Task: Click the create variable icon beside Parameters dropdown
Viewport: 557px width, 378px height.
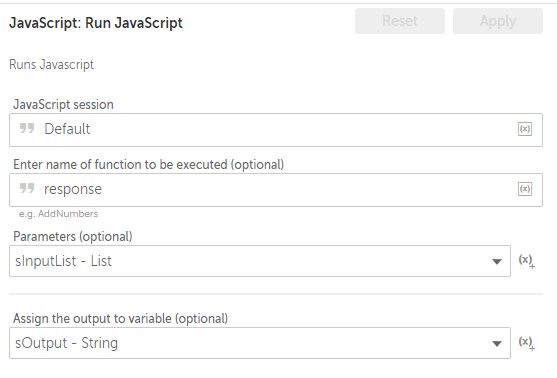Action: (x=526, y=261)
